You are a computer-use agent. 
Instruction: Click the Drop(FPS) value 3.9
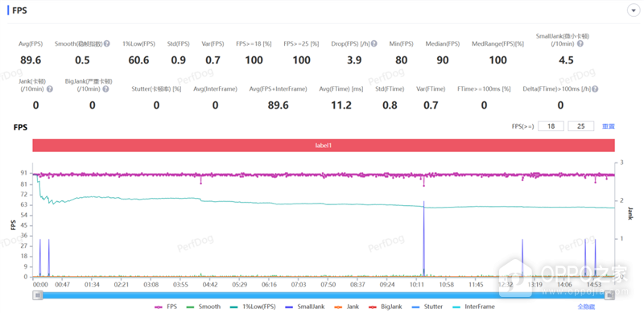coord(353,60)
